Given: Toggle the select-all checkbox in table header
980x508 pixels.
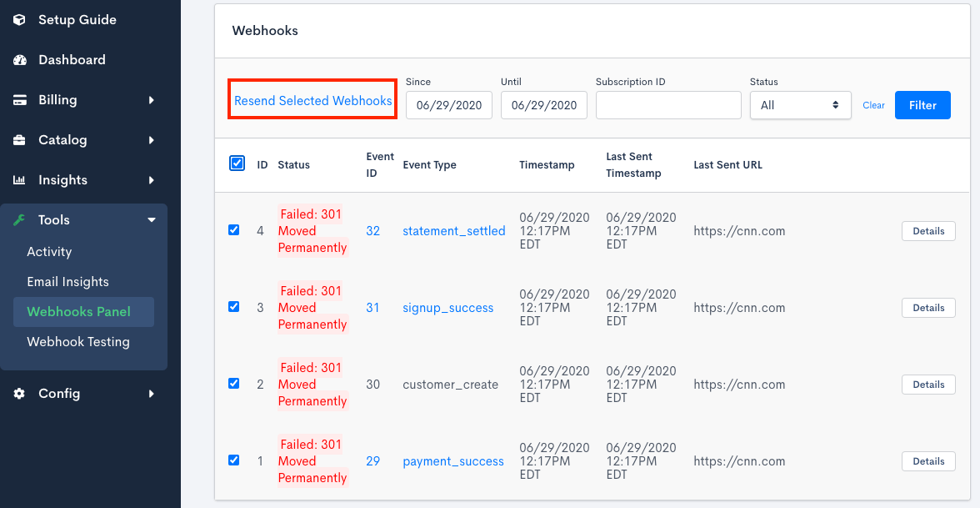Looking at the screenshot, I should 237,163.
